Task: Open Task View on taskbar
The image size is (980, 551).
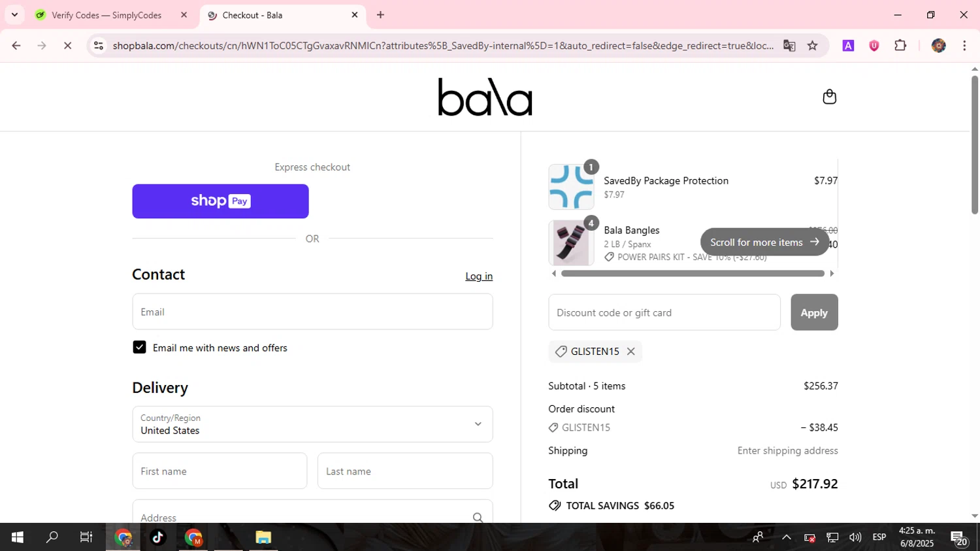Action: (86, 537)
